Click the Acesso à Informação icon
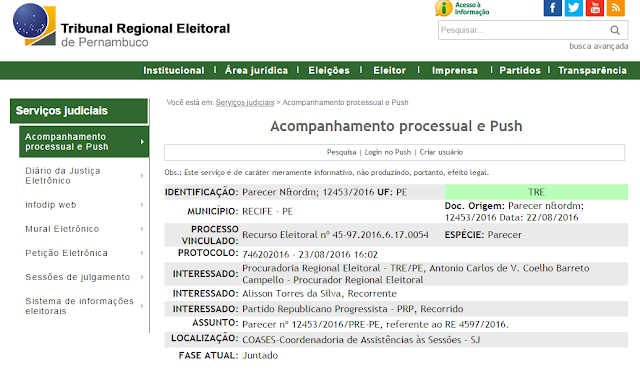The image size is (640, 371). [462, 9]
